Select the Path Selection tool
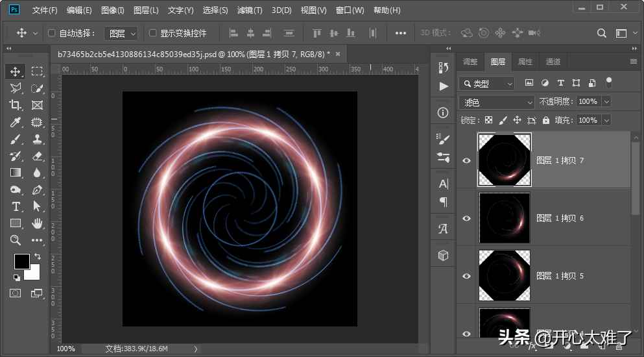Viewport: 644px width, 357px height. (x=37, y=206)
